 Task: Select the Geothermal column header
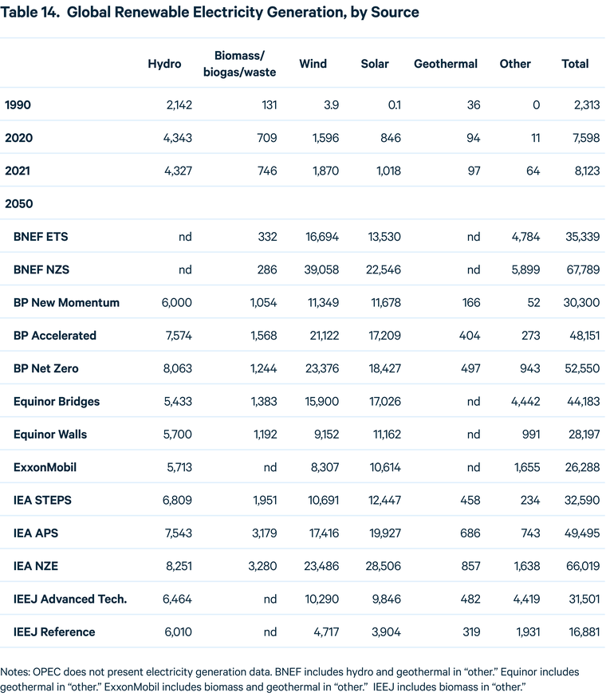point(446,64)
